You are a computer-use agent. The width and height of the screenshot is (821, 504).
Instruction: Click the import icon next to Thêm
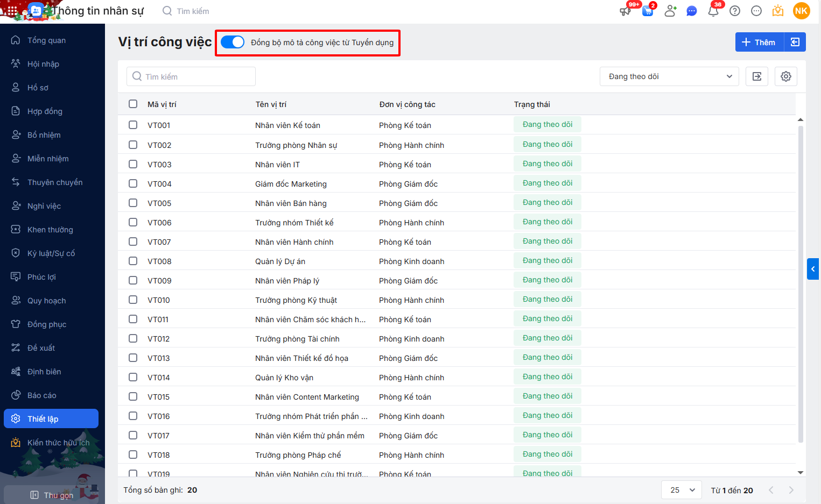[795, 42]
